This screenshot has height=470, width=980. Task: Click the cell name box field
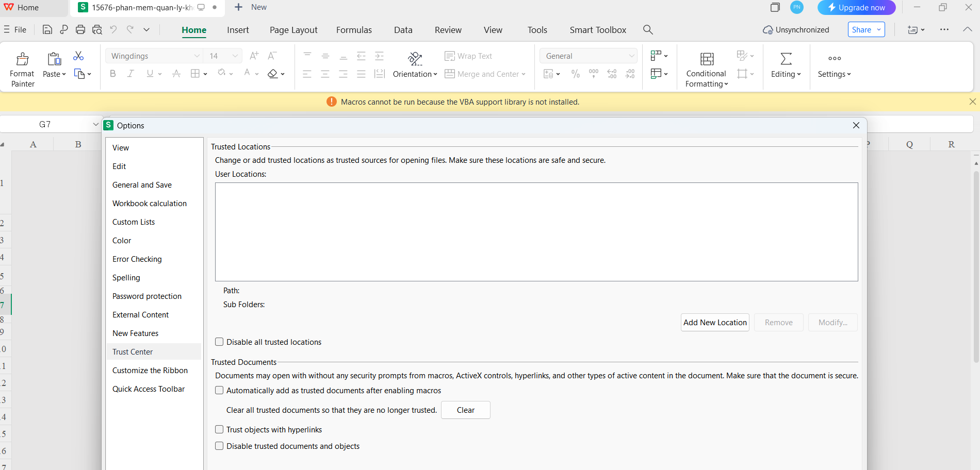coord(45,124)
